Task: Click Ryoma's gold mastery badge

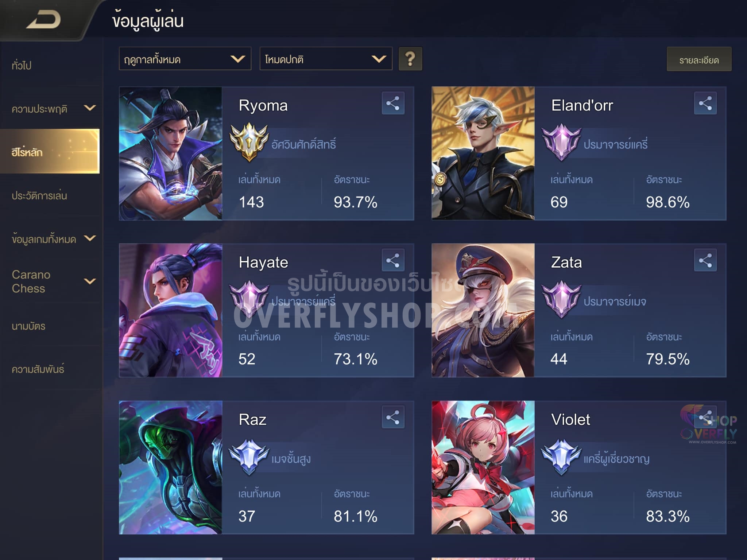Action: (x=249, y=142)
